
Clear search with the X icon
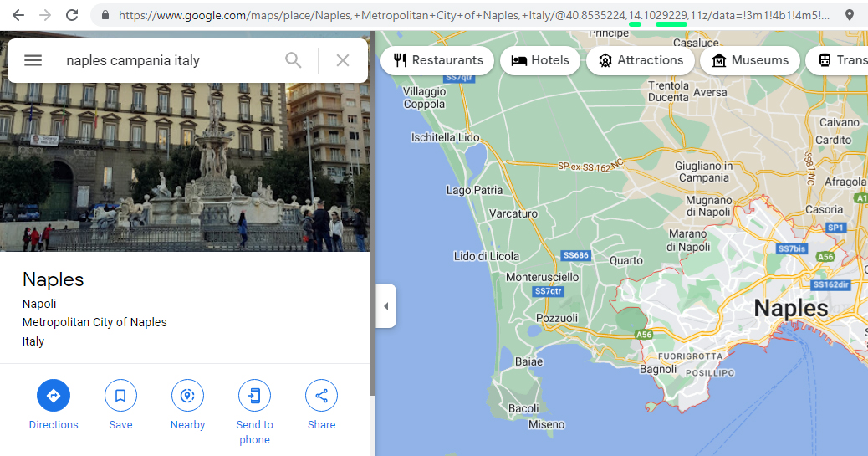pyautogui.click(x=343, y=60)
